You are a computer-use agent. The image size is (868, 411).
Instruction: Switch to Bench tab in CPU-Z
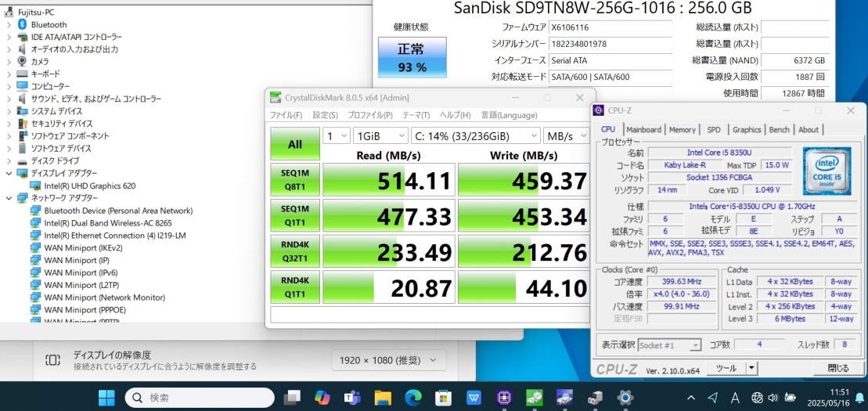pos(779,130)
